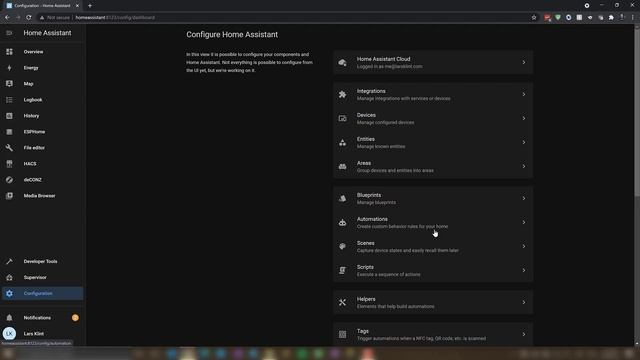Open the LK user avatar
Screen dimensions: 640x360
click(9, 333)
